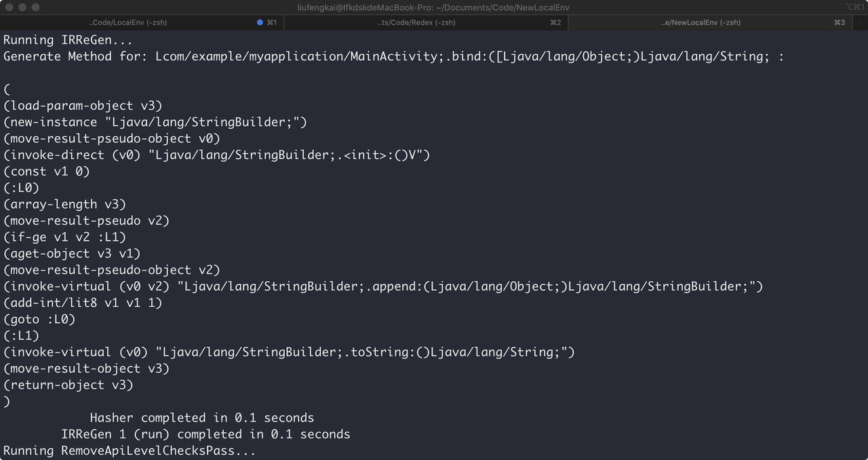This screenshot has width=868, height=460.
Task: Click the blue activity dot on first tab
Action: (260, 22)
